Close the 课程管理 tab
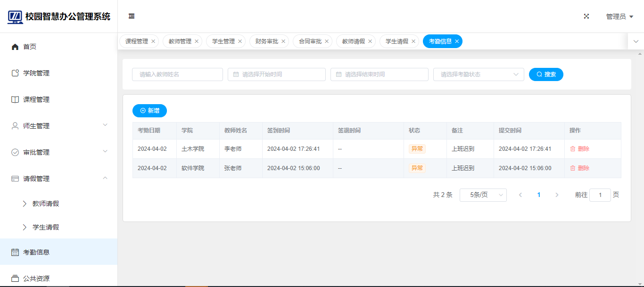This screenshot has width=644, height=287. 153,41
